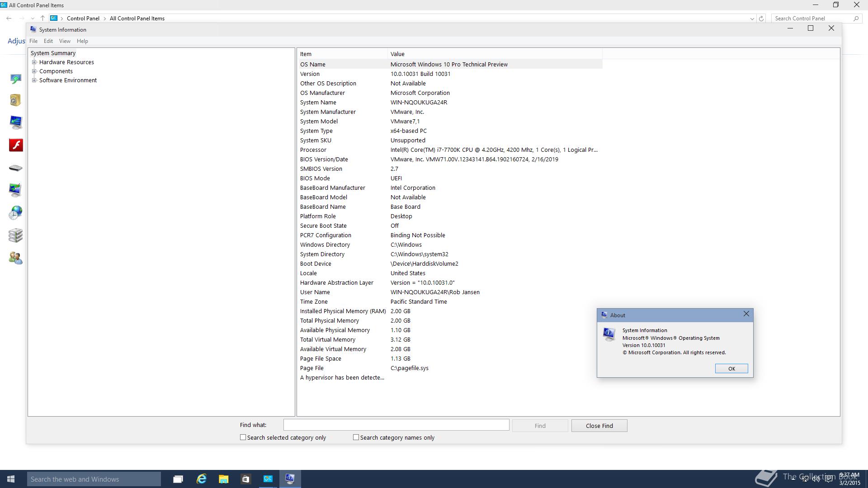This screenshot has width=868, height=488.
Task: Open the Keyboard icon in Control Panel
Action: 15,168
